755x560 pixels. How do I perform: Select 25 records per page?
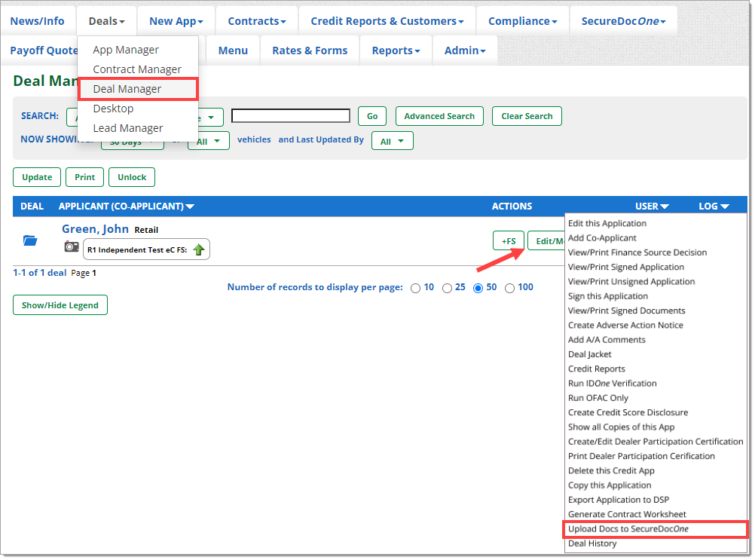[447, 288]
